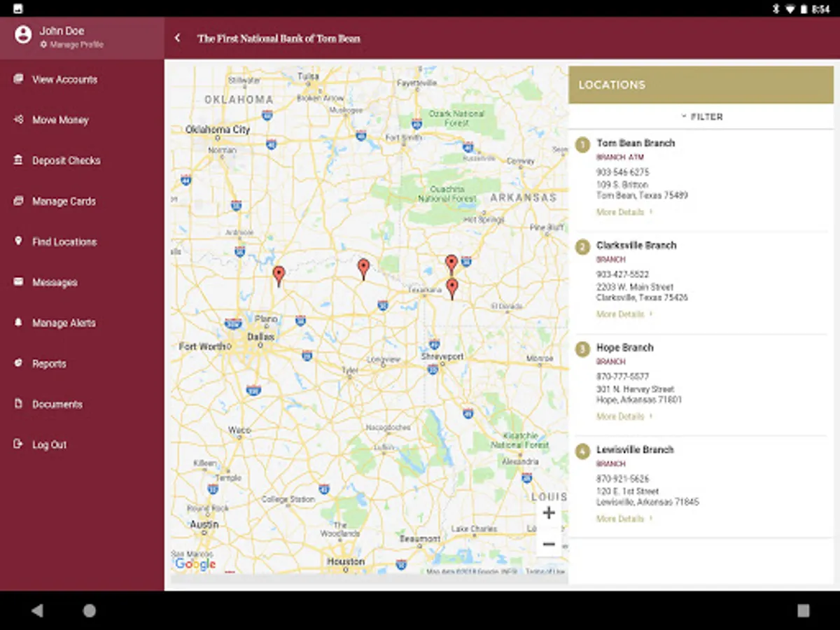Click the Reports chart icon
840x630 pixels.
[18, 363]
